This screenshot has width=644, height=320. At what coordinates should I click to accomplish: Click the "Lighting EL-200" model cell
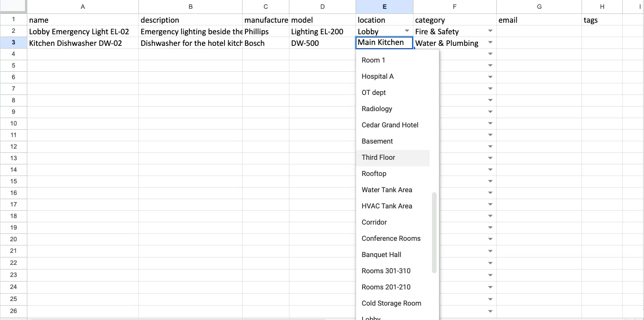tap(323, 31)
